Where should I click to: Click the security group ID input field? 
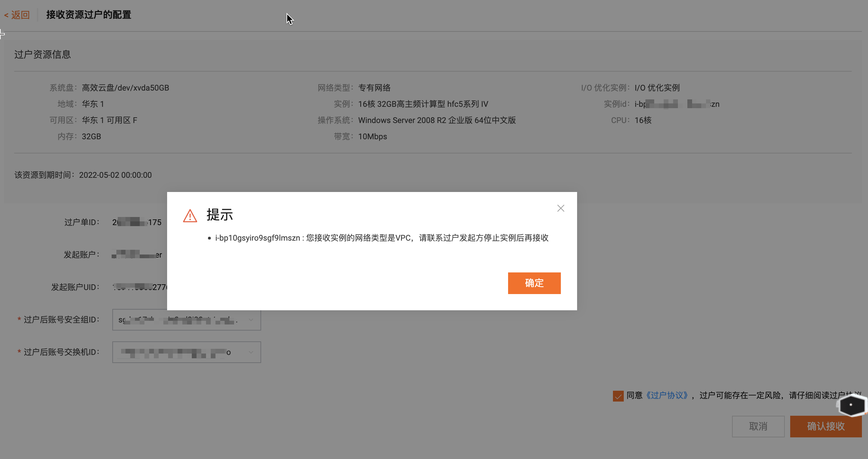click(x=176, y=320)
